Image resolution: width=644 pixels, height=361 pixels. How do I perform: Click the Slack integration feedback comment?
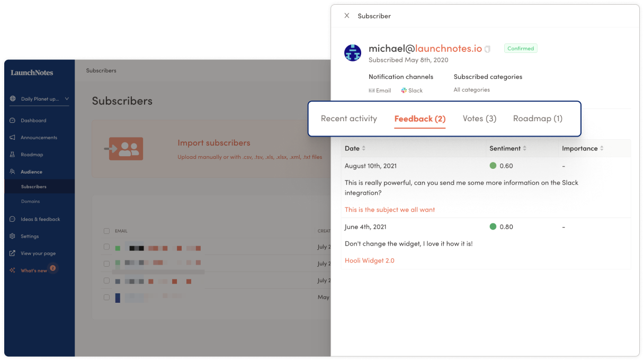click(x=462, y=187)
